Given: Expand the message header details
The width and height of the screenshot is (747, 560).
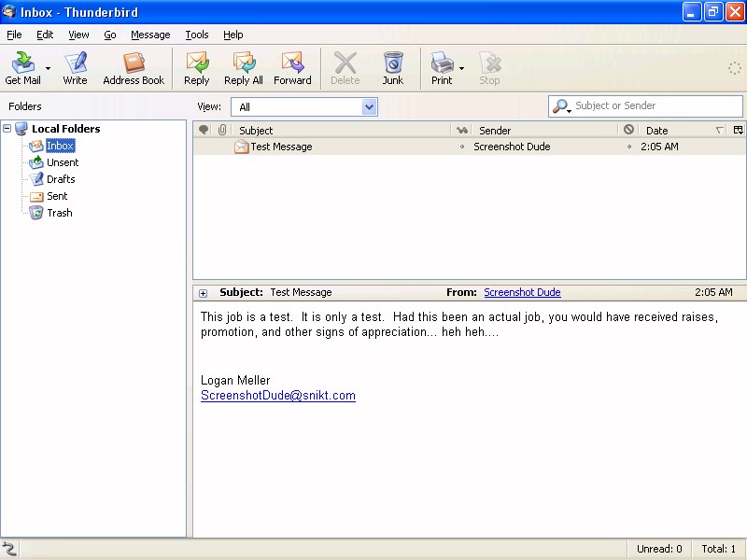Looking at the screenshot, I should pos(203,293).
